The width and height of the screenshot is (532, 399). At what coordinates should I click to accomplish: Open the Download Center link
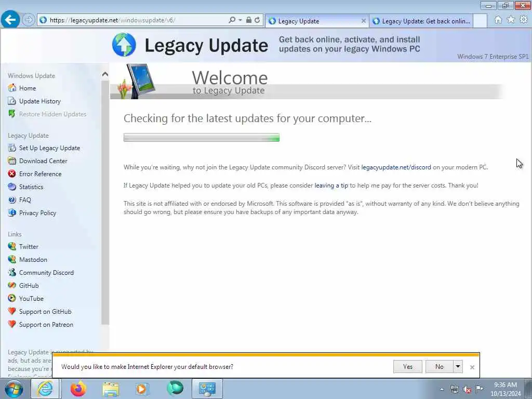(43, 161)
